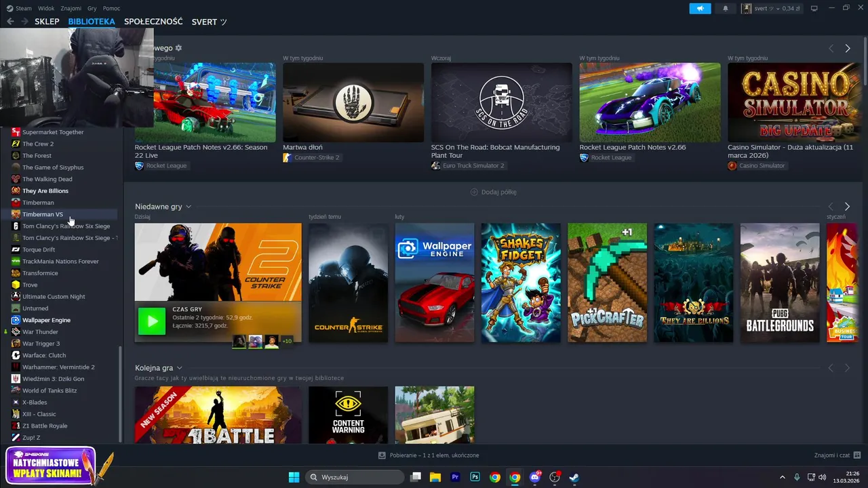The height and width of the screenshot is (488, 868).
Task: Go back with the left arrow
Action: coord(10,22)
